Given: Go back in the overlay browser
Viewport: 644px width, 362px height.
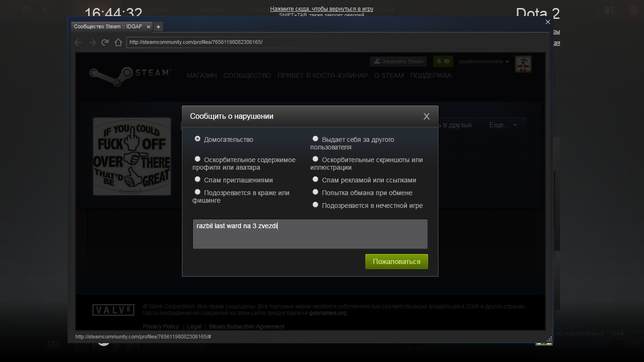Looking at the screenshot, I should click(78, 42).
